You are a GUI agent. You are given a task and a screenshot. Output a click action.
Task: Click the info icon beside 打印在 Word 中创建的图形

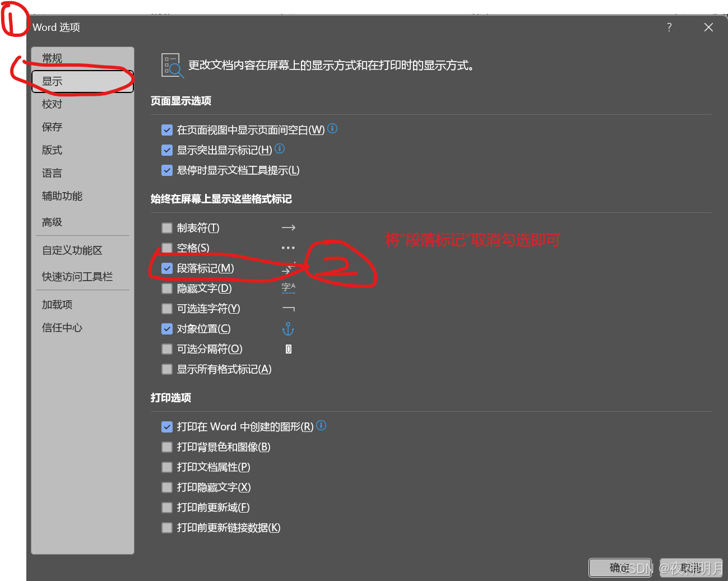pyautogui.click(x=321, y=425)
